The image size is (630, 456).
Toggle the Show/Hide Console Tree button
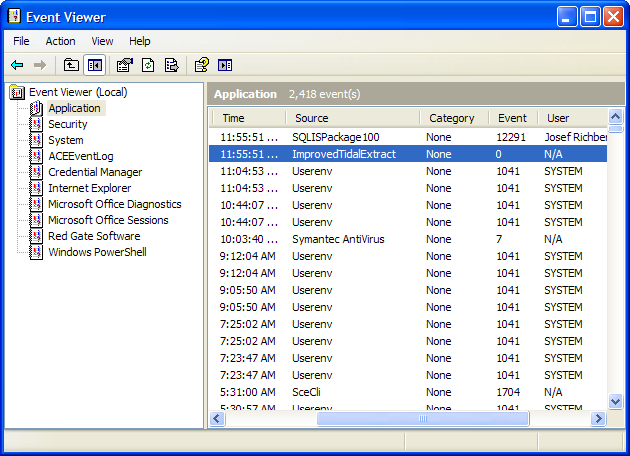point(95,65)
